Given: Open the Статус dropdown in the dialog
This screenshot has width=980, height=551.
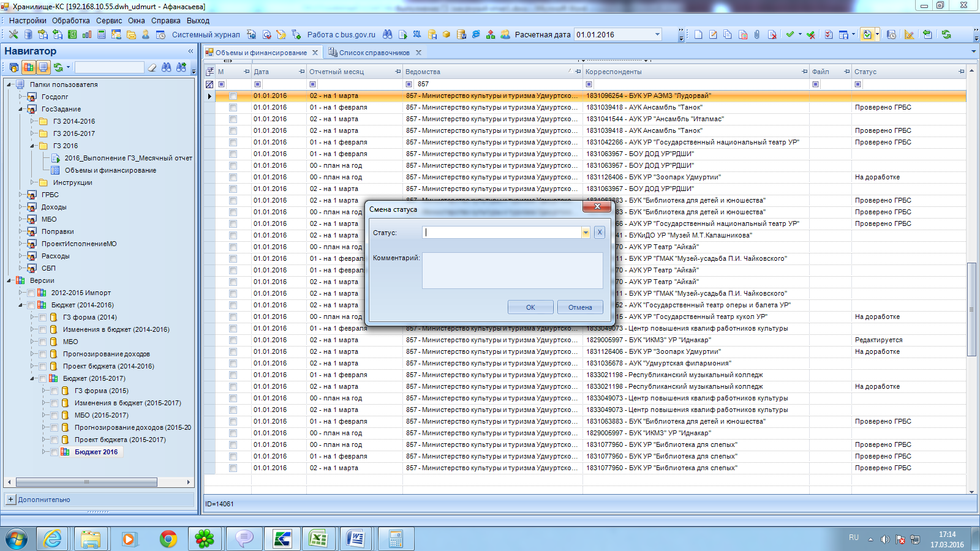Looking at the screenshot, I should point(586,233).
